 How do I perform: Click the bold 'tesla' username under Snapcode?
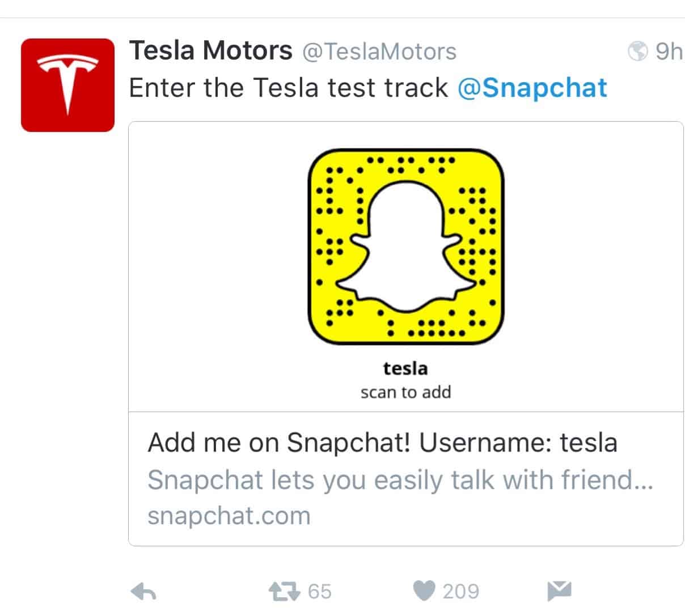[x=405, y=368]
